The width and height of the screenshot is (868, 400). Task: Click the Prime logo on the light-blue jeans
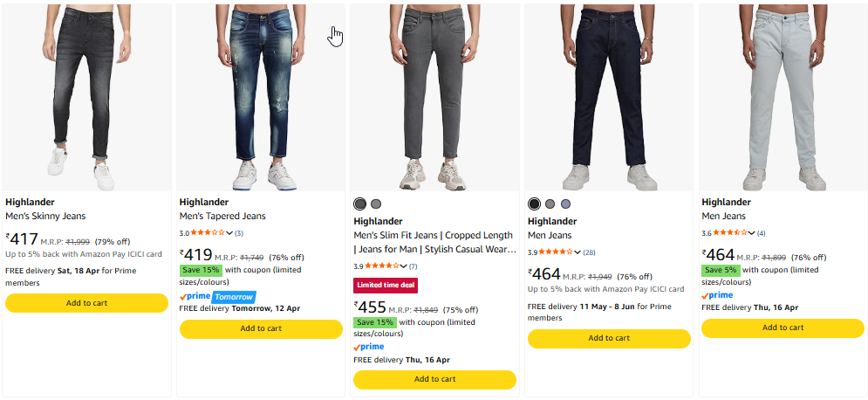[x=717, y=295]
